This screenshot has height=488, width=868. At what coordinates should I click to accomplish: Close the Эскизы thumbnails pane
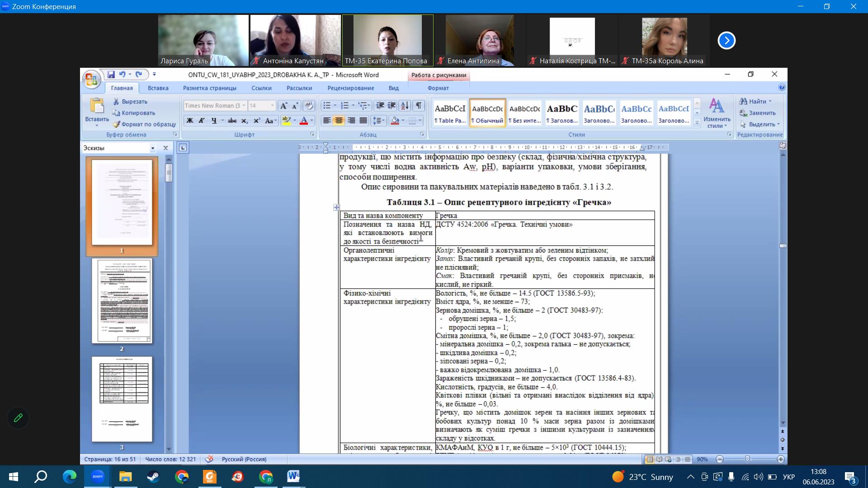coord(165,148)
